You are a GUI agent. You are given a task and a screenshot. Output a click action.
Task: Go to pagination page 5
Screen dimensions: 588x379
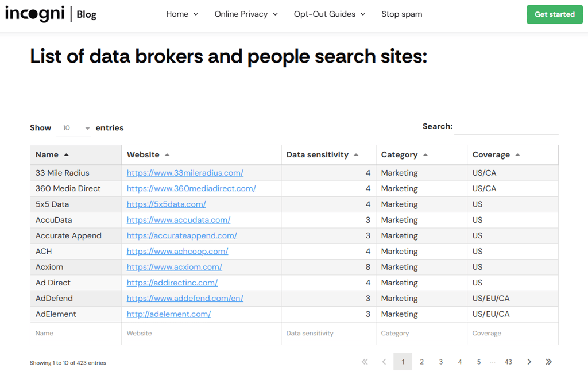(x=479, y=362)
